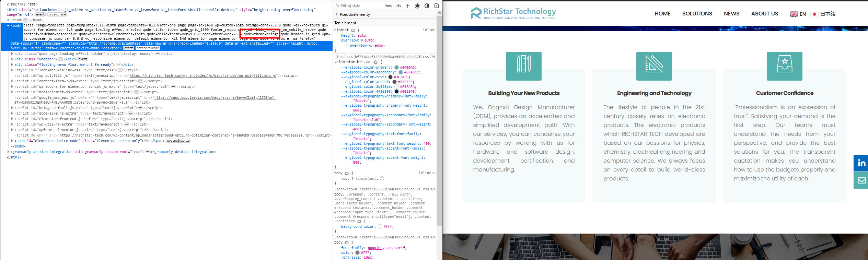
Task: Toggle dark color scheme simulation icon
Action: tap(427, 6)
